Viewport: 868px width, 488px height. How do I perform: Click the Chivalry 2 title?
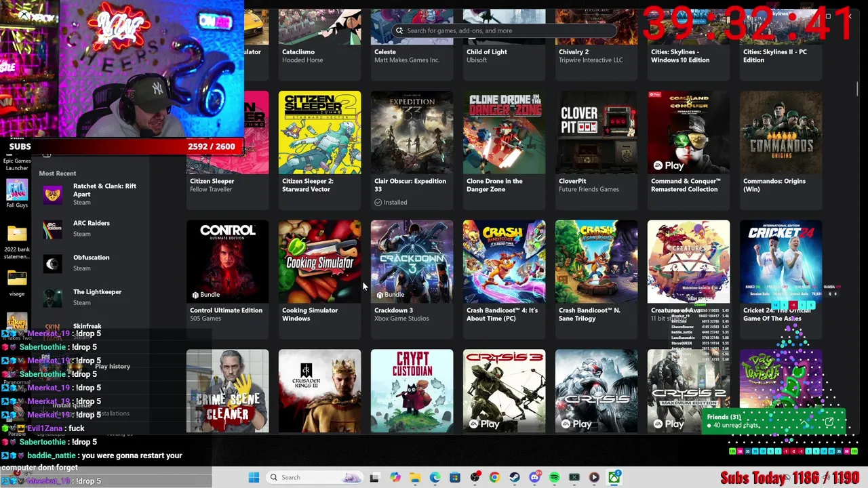click(573, 52)
